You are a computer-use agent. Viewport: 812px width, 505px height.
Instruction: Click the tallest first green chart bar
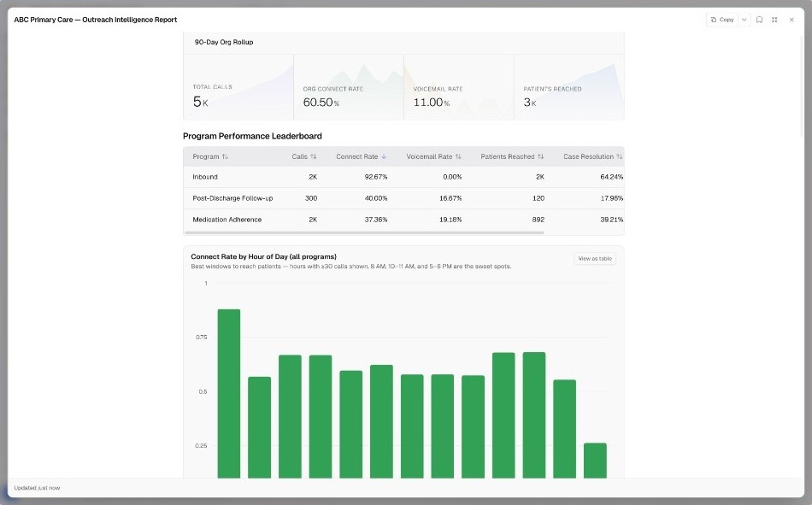(x=229, y=394)
